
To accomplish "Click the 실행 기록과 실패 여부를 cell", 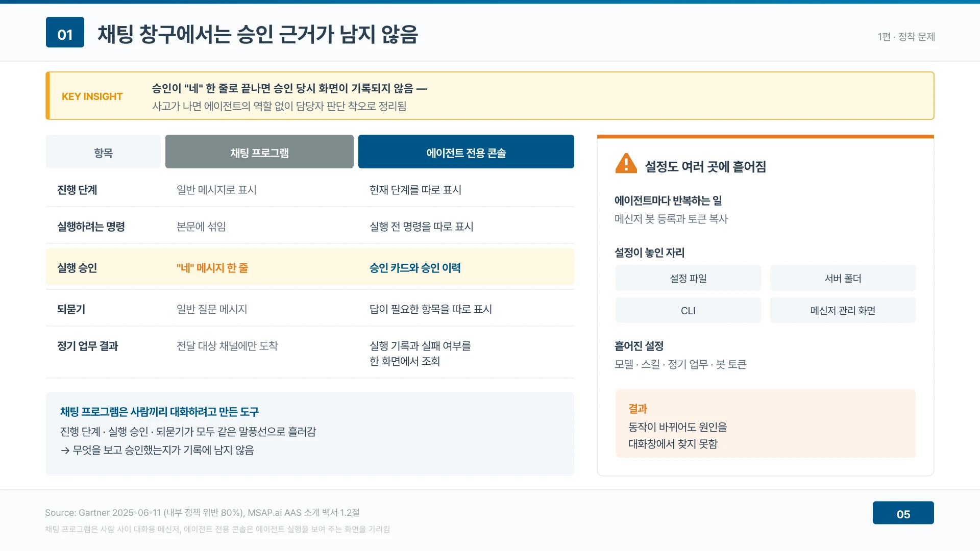I will point(420,346).
